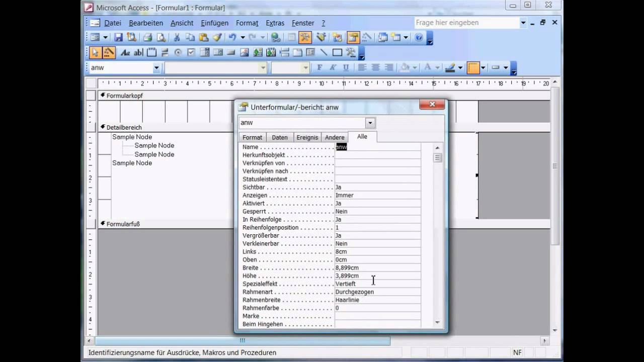Image resolution: width=644 pixels, height=362 pixels.
Task: Click the Line/Border Color swatch button
Action: pos(450,68)
